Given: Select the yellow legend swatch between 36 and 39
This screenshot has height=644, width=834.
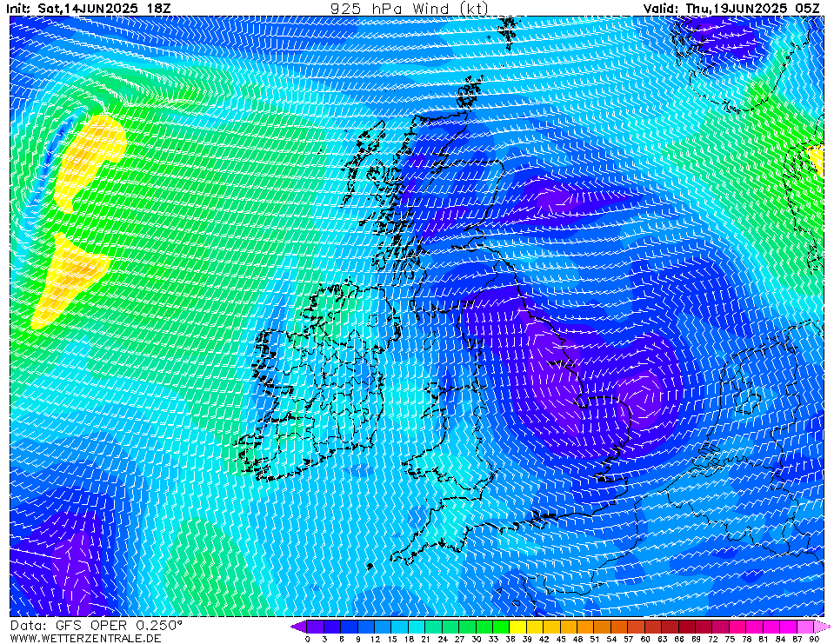Looking at the screenshot, I should [518, 627].
